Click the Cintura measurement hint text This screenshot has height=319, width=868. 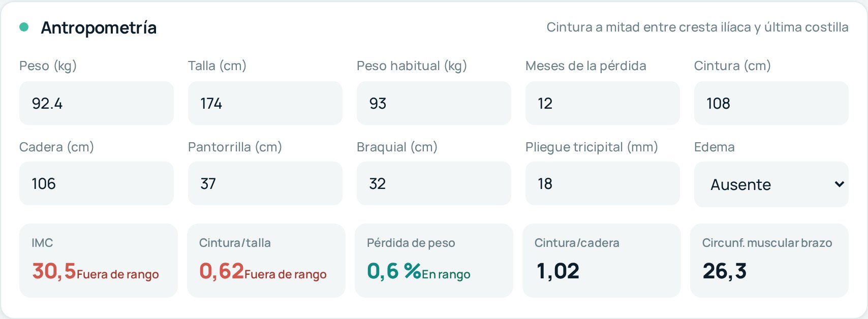pyautogui.click(x=697, y=27)
